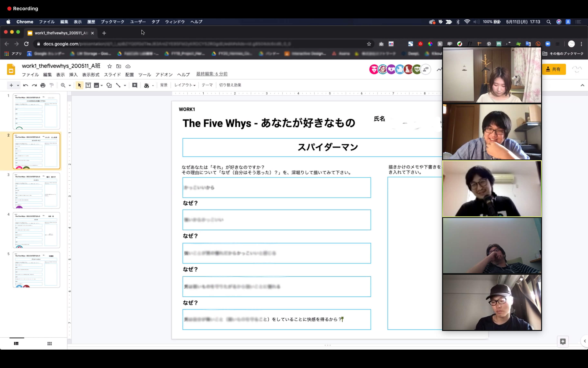Switch to filmstrip view at bottom left
This screenshot has height=368, width=588.
coord(16,343)
